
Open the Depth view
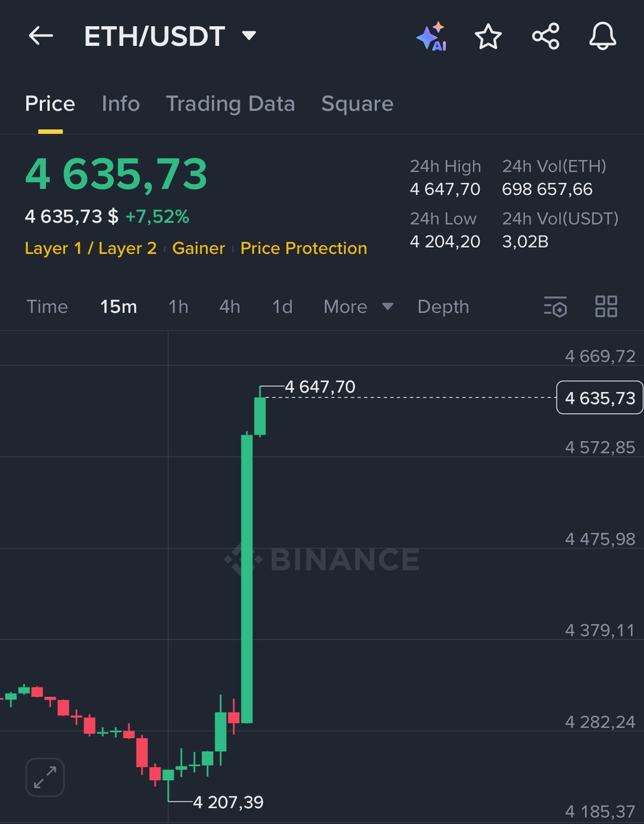tap(443, 307)
